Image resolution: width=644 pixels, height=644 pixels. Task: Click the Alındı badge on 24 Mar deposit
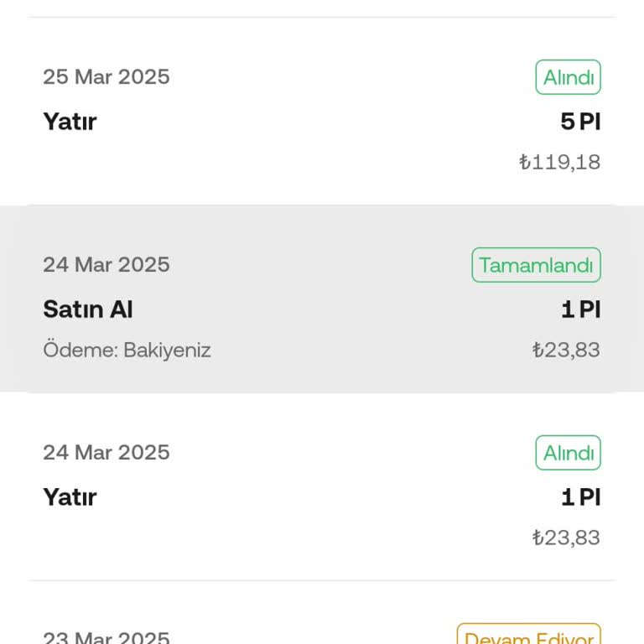568,453
